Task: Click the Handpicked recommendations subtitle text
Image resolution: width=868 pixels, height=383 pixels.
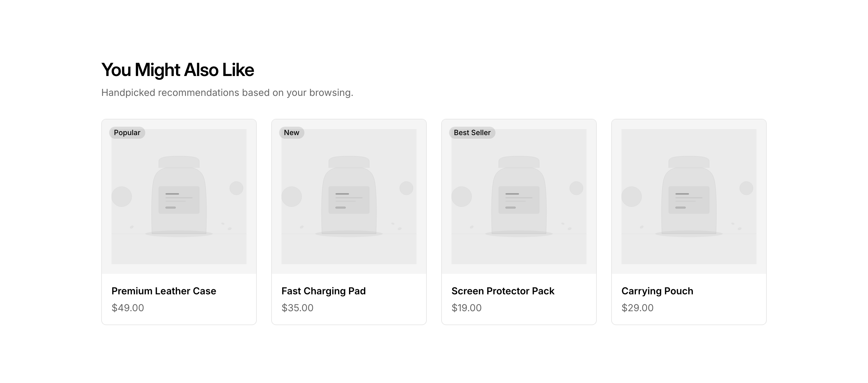Action: 227,92
